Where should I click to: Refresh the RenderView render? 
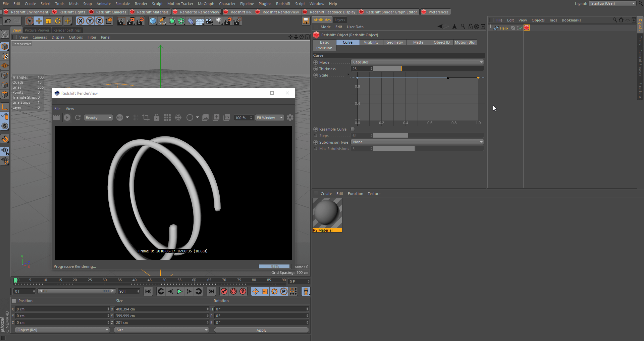click(x=78, y=117)
